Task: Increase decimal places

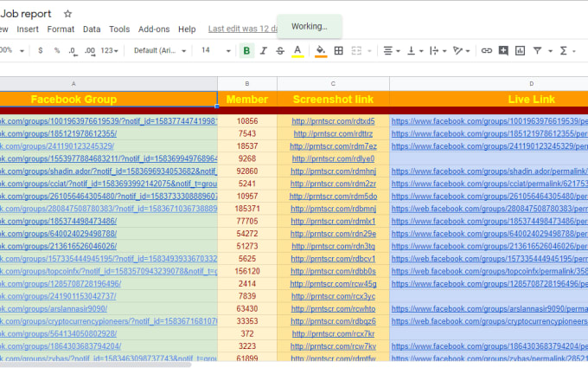Action: 90,51
